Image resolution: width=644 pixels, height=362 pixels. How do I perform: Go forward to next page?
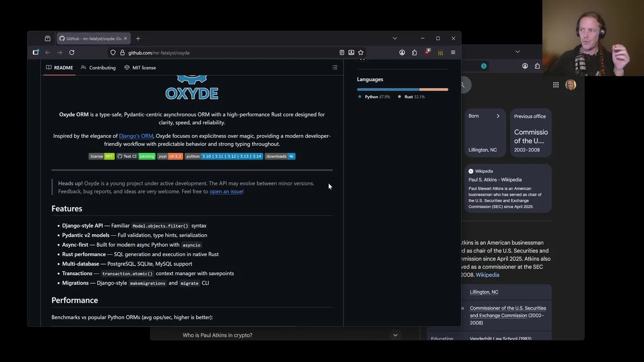[x=59, y=52]
